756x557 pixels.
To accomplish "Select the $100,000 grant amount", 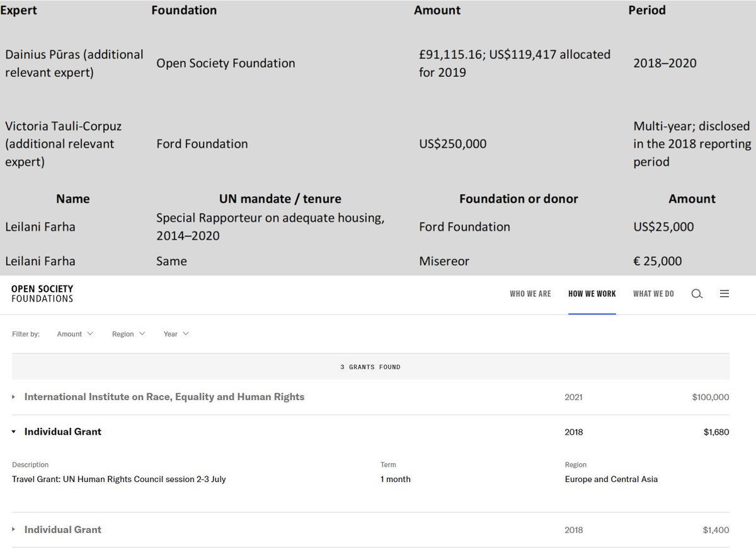I will [711, 397].
